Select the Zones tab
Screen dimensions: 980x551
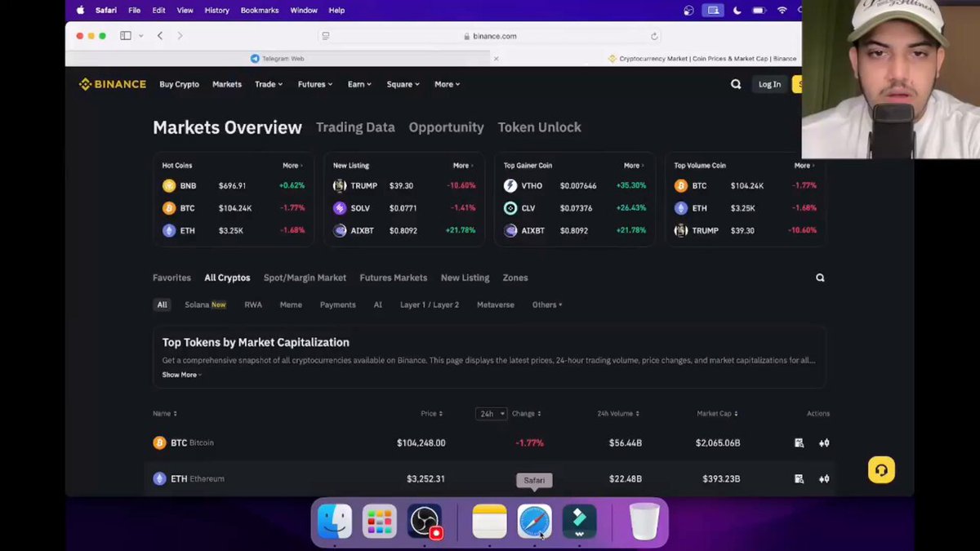pos(515,278)
